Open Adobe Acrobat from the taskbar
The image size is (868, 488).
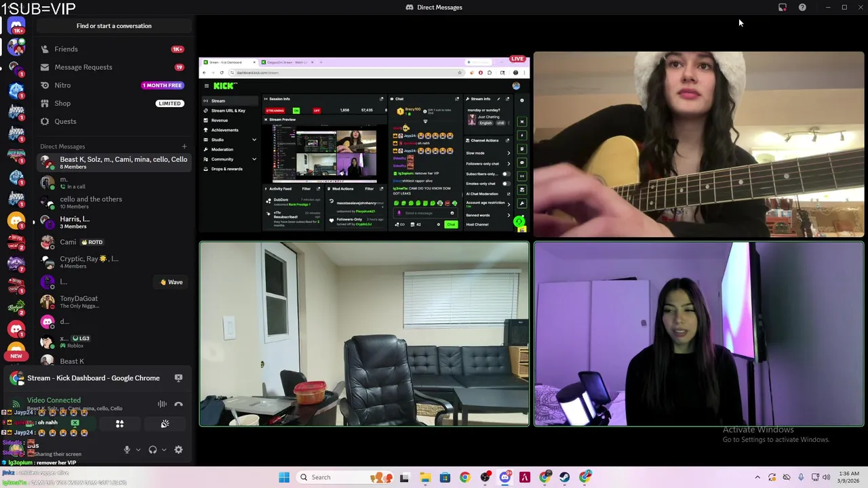[525, 477]
